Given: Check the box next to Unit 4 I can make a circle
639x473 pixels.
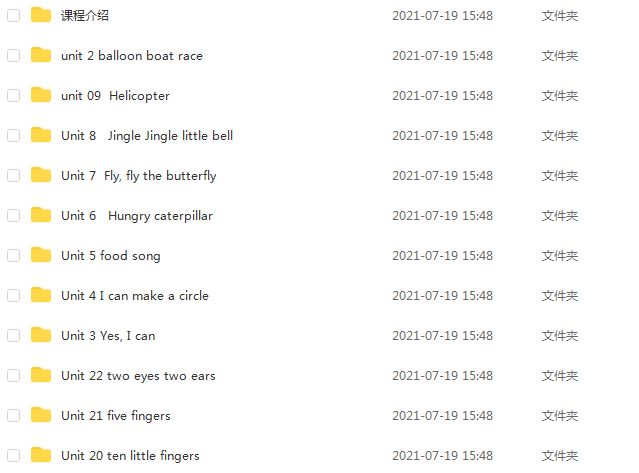Looking at the screenshot, I should 13,295.
